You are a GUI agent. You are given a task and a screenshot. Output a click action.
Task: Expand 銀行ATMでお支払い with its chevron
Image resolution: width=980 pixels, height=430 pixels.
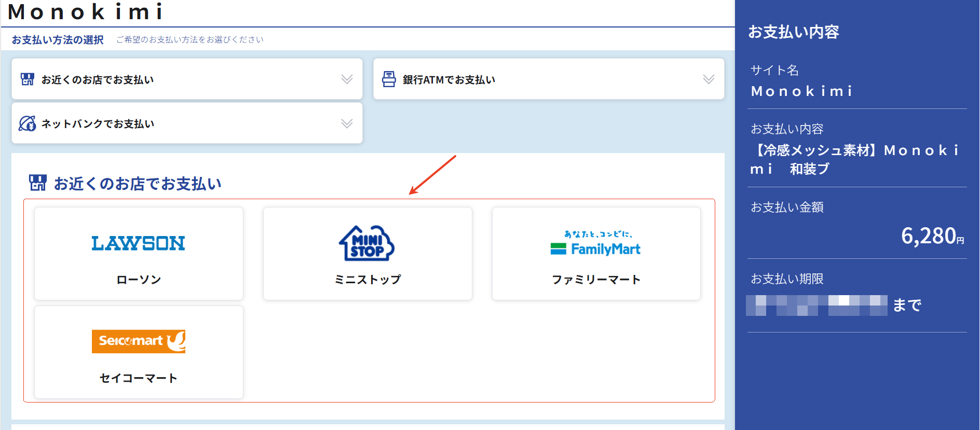pos(709,79)
